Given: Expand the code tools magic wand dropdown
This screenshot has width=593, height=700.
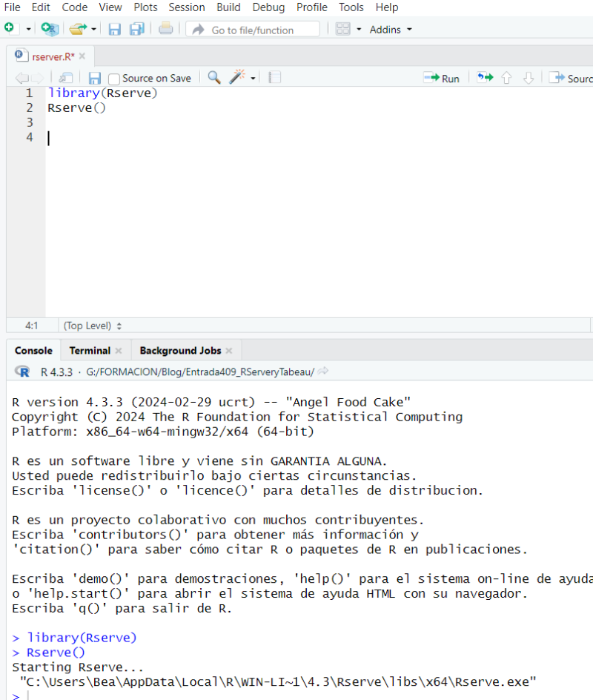Looking at the screenshot, I should (253, 79).
